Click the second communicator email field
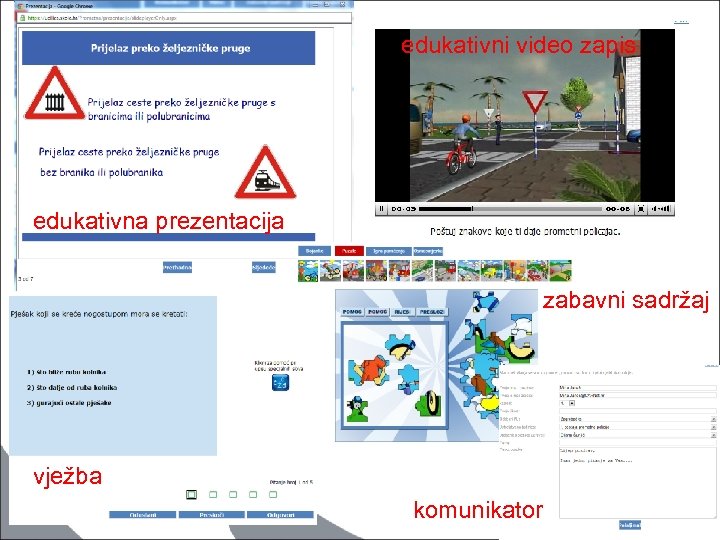 click(x=638, y=395)
